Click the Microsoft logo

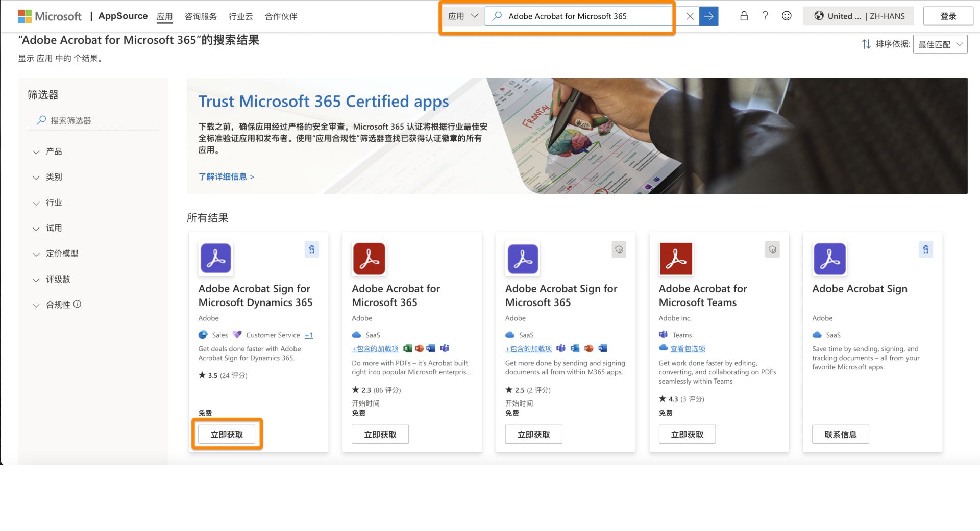coord(50,16)
